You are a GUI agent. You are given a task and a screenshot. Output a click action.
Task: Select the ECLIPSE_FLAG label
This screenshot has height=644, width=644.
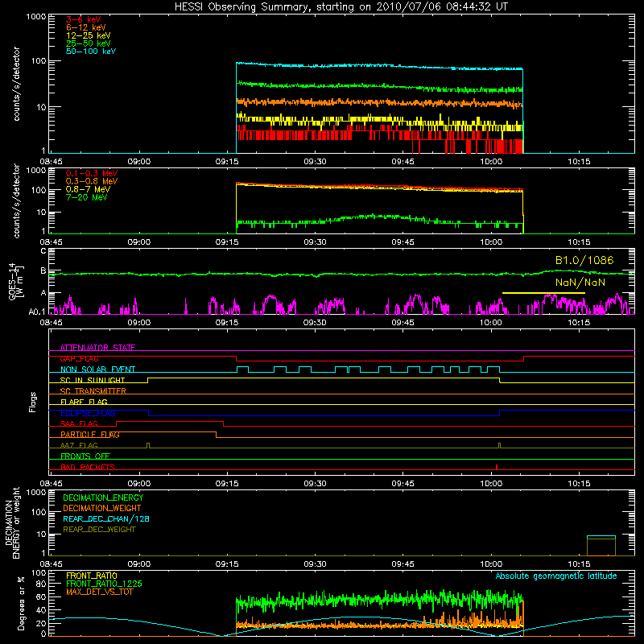coord(88,413)
